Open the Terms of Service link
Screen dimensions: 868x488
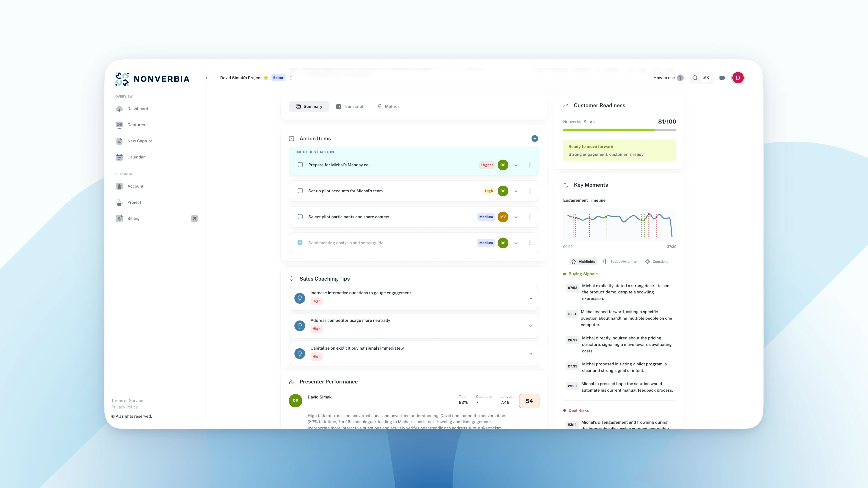(127, 400)
